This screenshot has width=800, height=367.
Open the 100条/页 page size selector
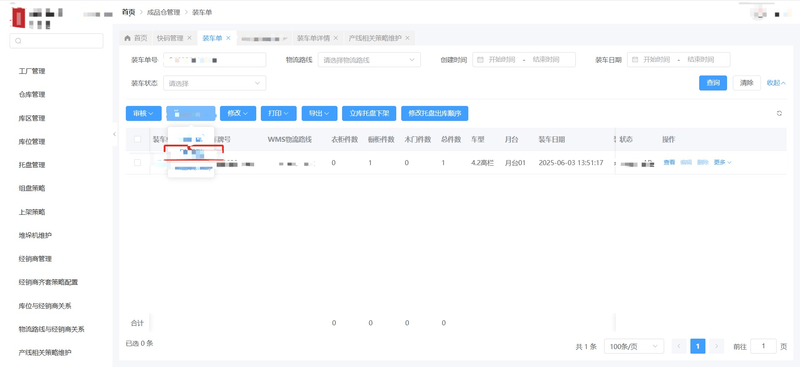click(634, 347)
